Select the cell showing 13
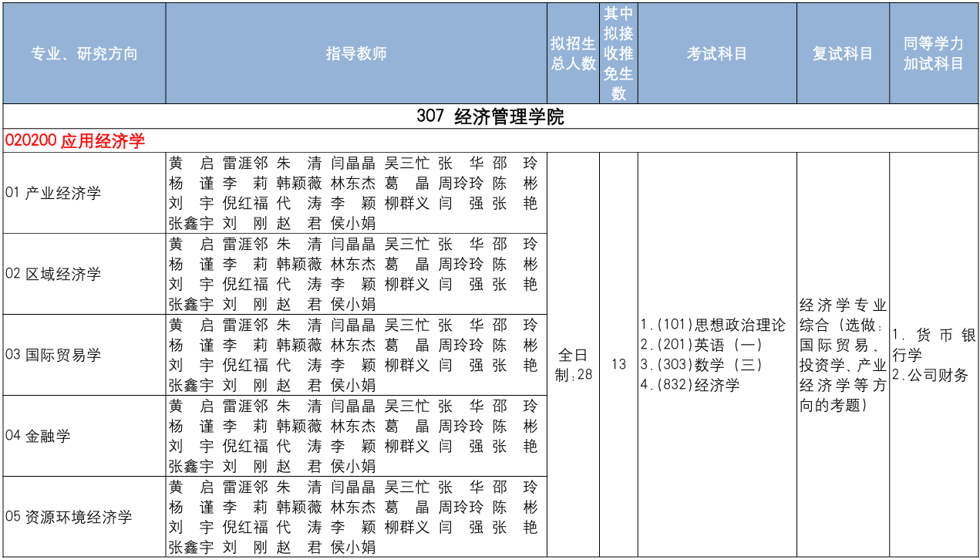The height and width of the screenshot is (560, 980). [618, 355]
